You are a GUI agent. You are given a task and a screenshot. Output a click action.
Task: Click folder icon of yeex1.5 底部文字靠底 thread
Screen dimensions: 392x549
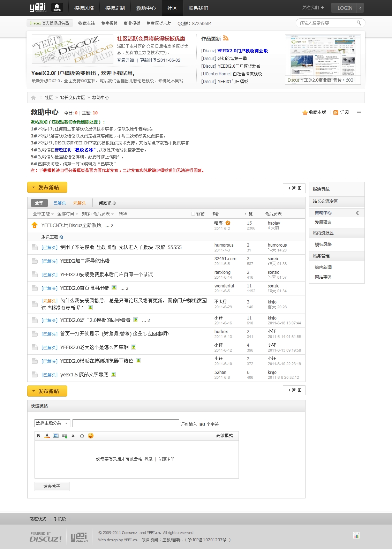tap(35, 375)
